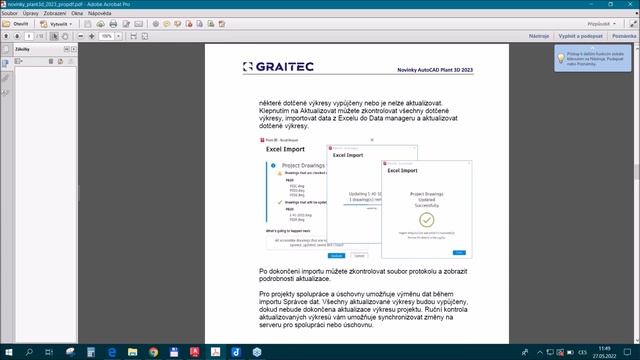The image size is (640, 360).
Task: Open the Nástroje tools pane
Action: pos(539,36)
